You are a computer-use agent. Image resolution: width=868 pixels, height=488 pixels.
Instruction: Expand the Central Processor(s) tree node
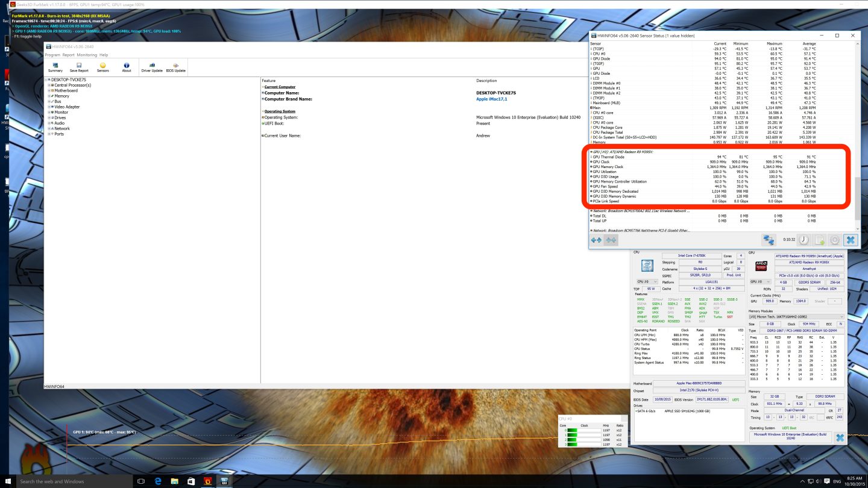(x=49, y=85)
